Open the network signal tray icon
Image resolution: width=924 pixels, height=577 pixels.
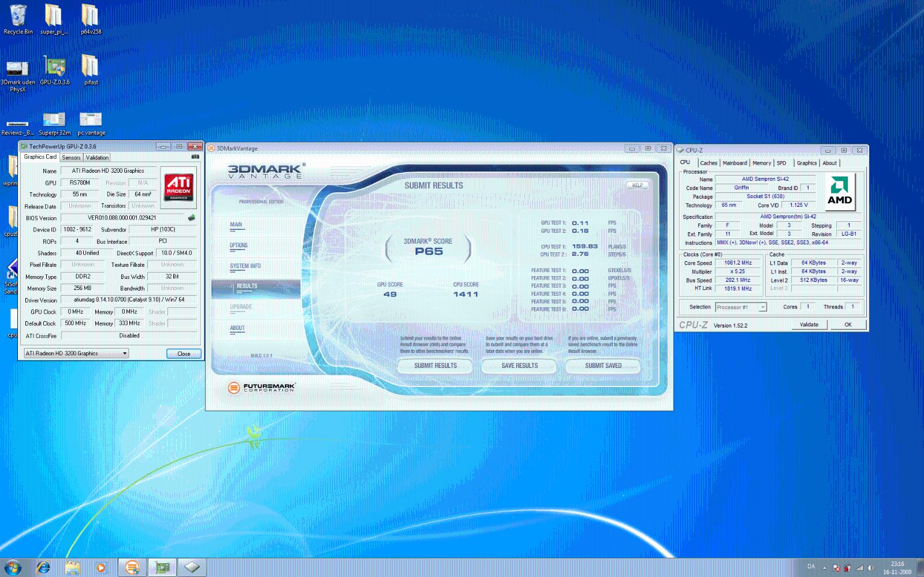[x=859, y=568]
